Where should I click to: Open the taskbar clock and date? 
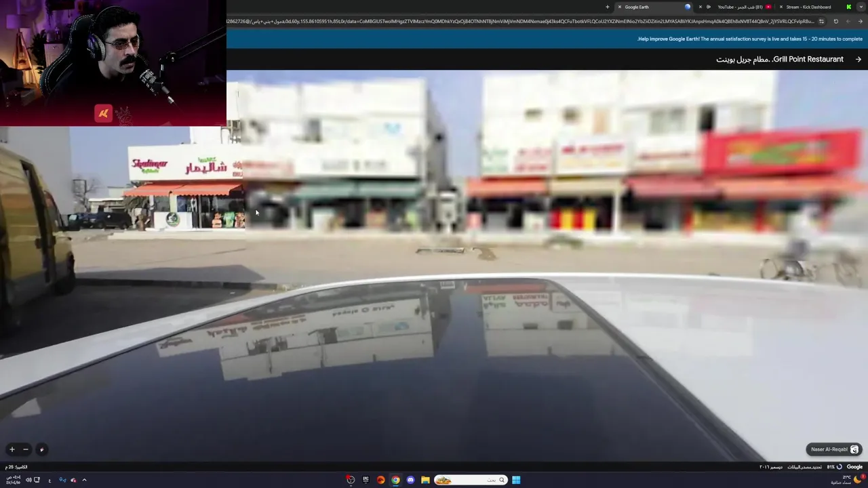tap(13, 480)
